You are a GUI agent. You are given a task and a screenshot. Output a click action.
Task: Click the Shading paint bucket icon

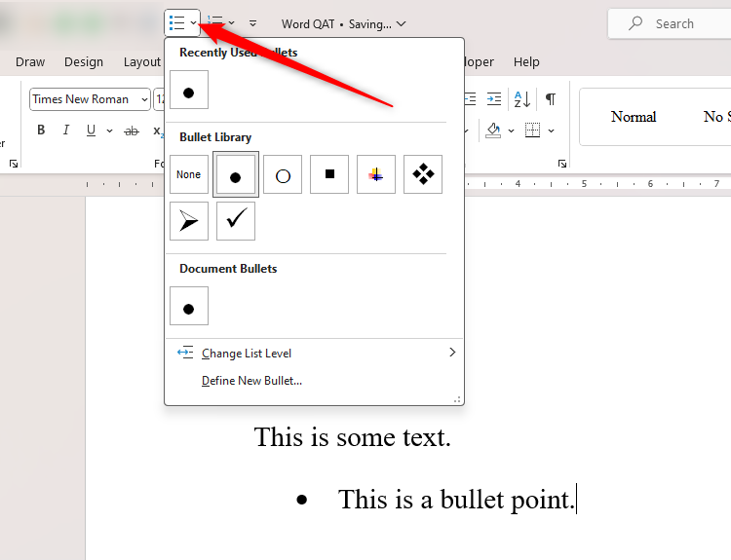tap(493, 131)
